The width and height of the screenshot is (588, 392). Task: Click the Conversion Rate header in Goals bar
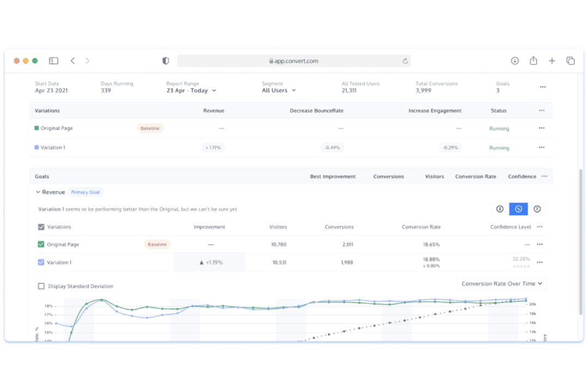pos(475,176)
